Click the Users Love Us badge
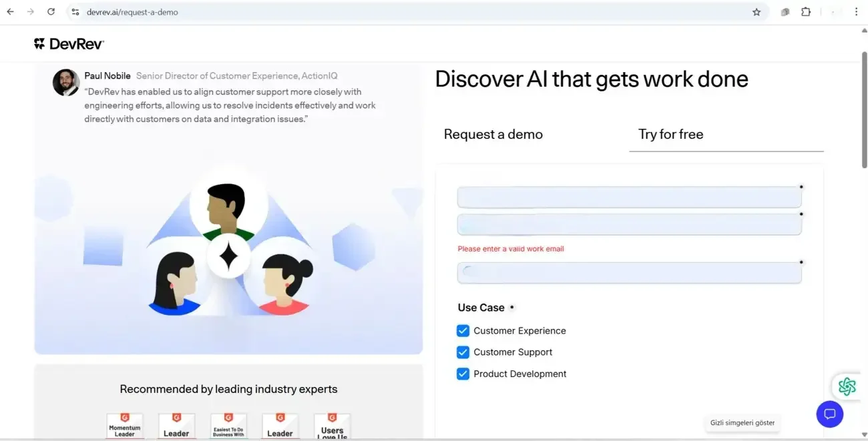 coord(332,426)
